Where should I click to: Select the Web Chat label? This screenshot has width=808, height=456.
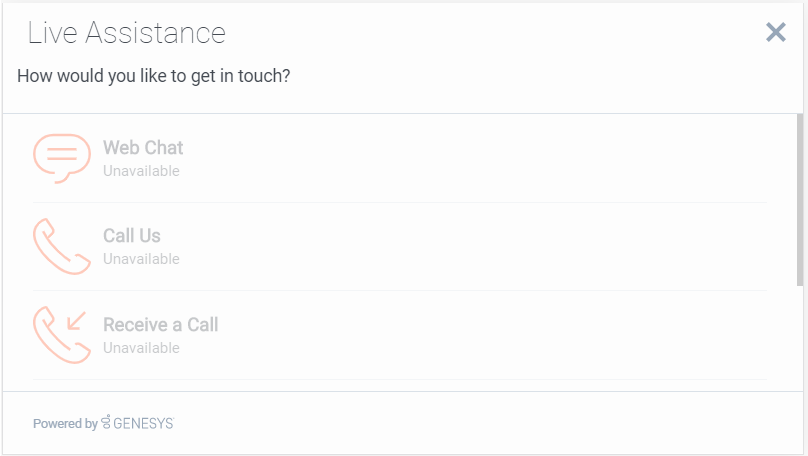click(143, 148)
